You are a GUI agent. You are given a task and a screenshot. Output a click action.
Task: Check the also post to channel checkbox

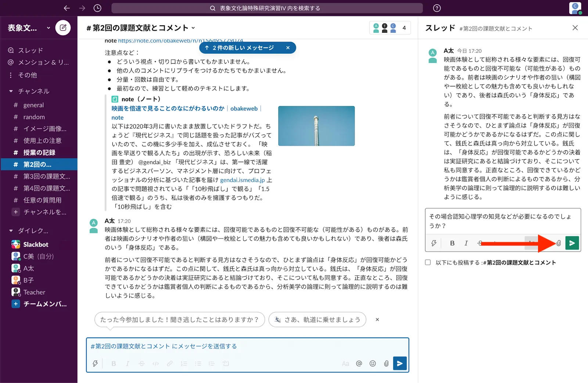(428, 262)
